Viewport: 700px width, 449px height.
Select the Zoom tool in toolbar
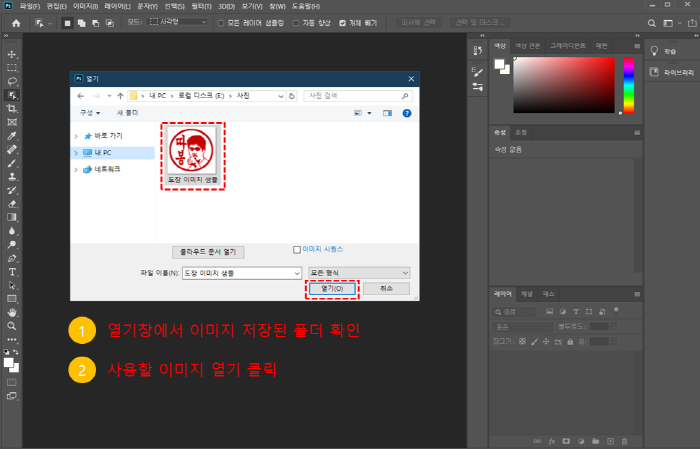[x=12, y=326]
